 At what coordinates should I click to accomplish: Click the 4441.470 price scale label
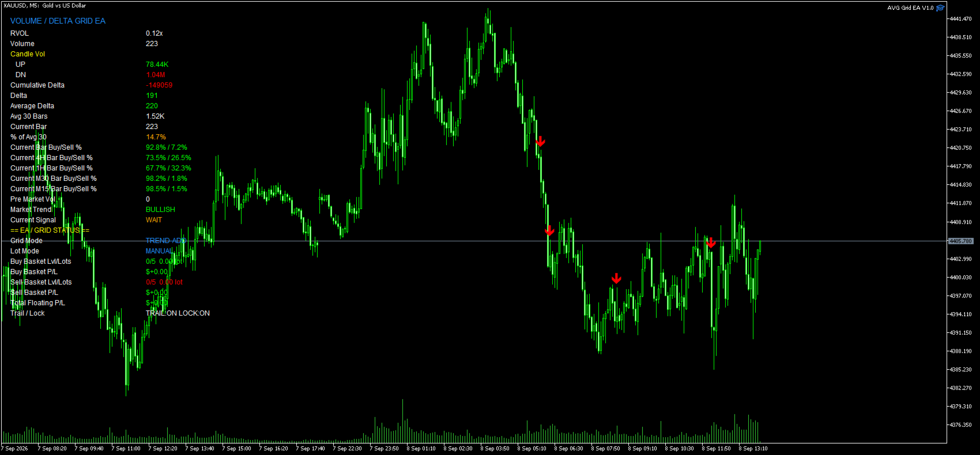tap(960, 19)
